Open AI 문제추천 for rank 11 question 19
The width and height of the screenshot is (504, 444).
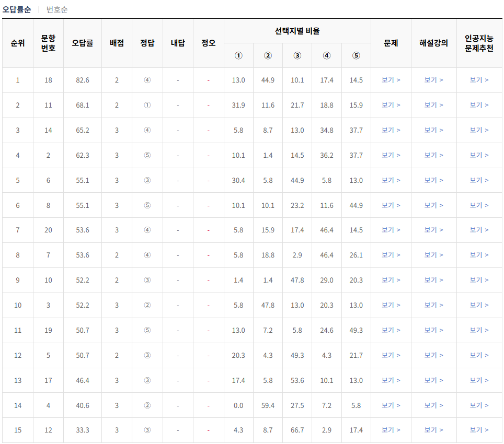click(x=479, y=330)
